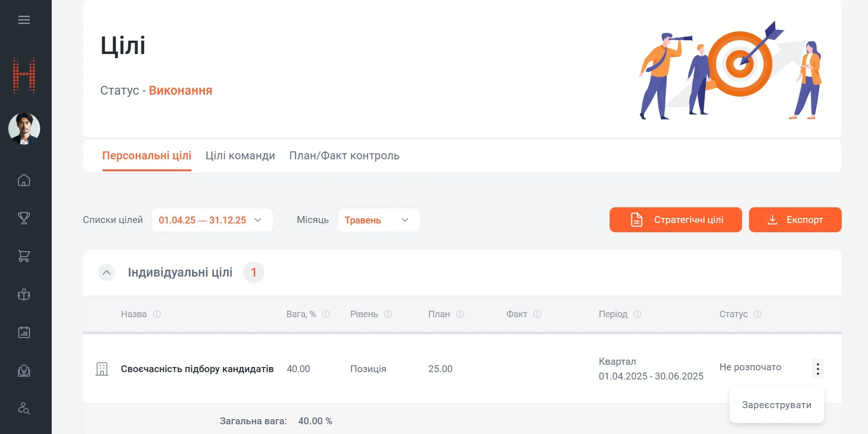
Task: Select Зареєструвати from the context menu
Action: click(777, 405)
